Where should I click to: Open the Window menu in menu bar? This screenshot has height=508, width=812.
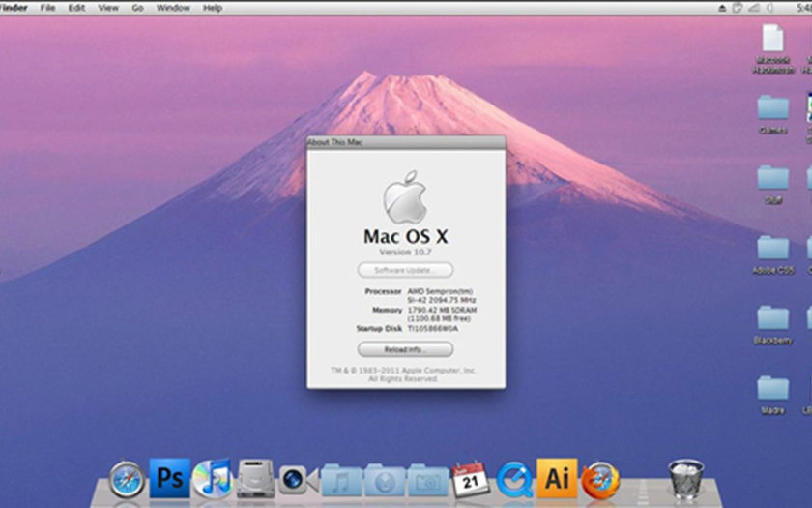tap(173, 8)
